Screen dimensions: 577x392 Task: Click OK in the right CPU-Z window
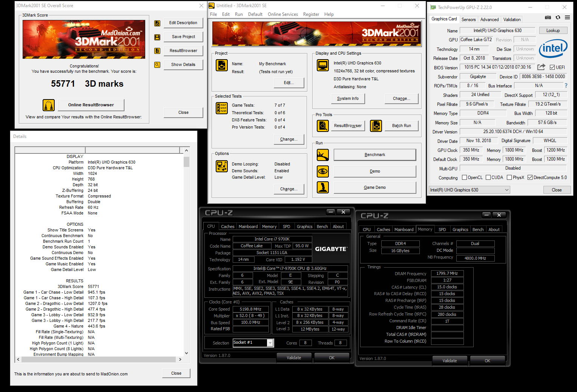(x=487, y=361)
